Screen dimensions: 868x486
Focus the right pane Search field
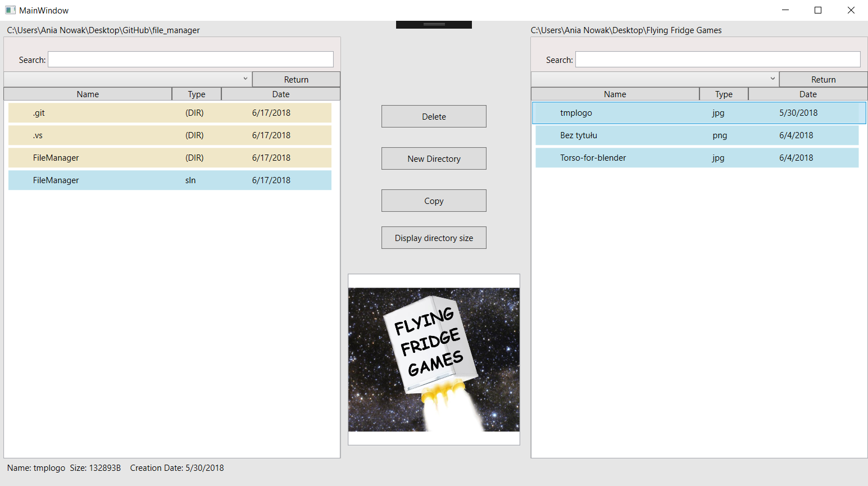coord(717,60)
